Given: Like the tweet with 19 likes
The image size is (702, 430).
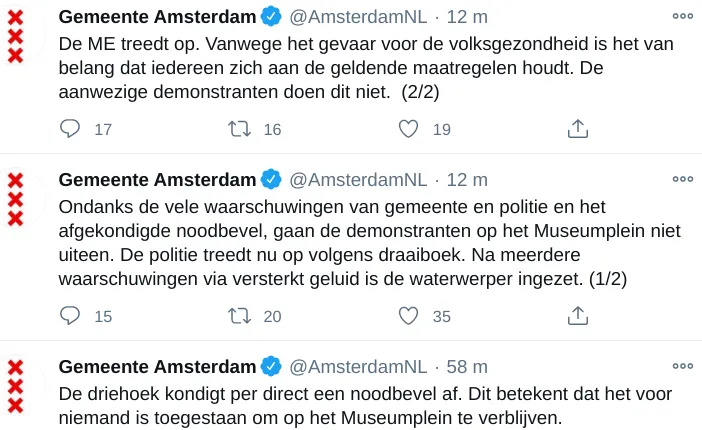Looking at the screenshot, I should point(408,129).
